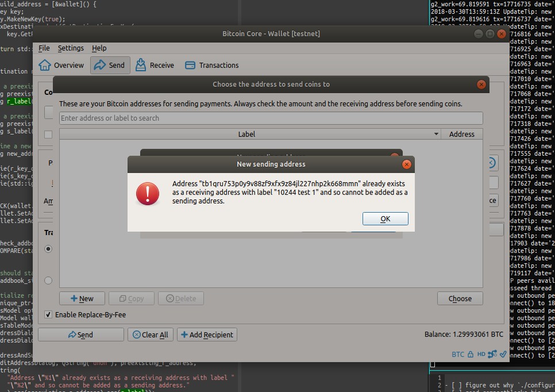The width and height of the screenshot is (555, 392).
Task: Click the Choose button
Action: click(x=460, y=298)
